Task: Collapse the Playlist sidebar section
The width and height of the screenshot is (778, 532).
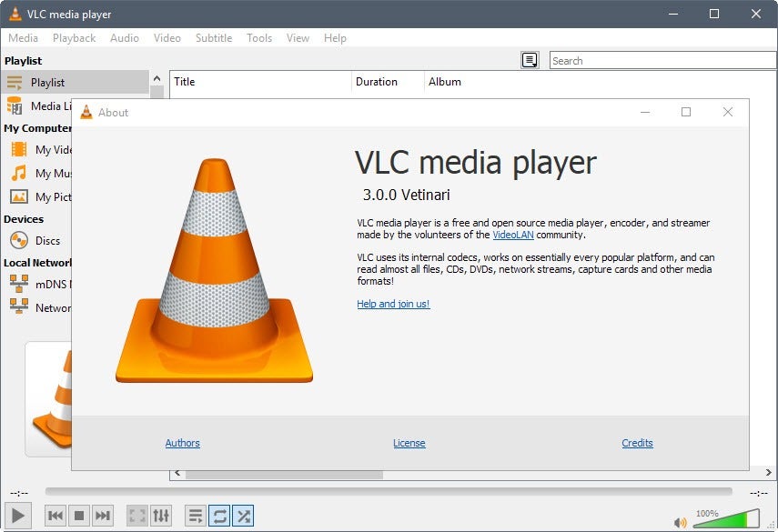Action: [x=157, y=78]
